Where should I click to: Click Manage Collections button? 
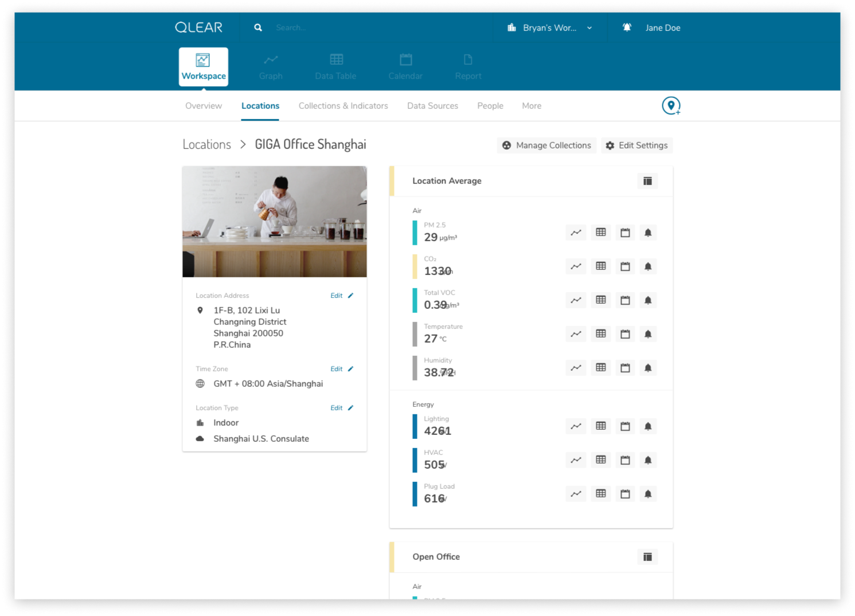click(547, 146)
